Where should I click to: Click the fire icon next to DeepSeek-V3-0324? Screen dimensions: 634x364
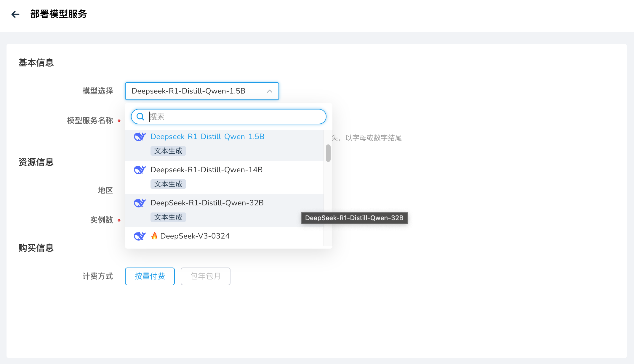pyautogui.click(x=154, y=236)
